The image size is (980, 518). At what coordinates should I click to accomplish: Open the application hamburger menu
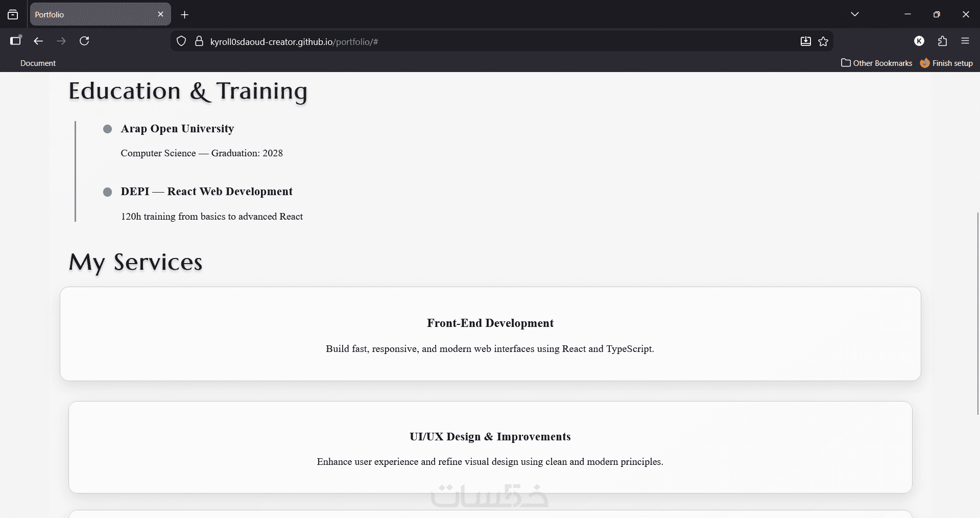[x=965, y=41]
